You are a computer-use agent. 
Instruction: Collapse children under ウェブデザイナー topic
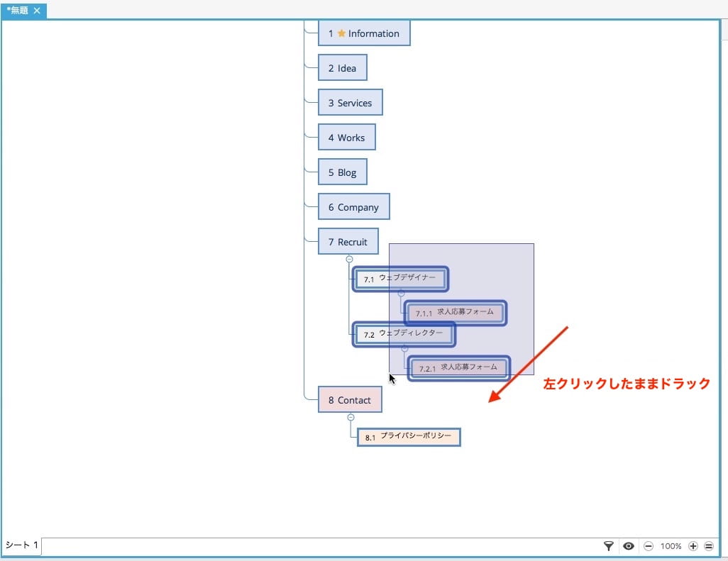401,293
